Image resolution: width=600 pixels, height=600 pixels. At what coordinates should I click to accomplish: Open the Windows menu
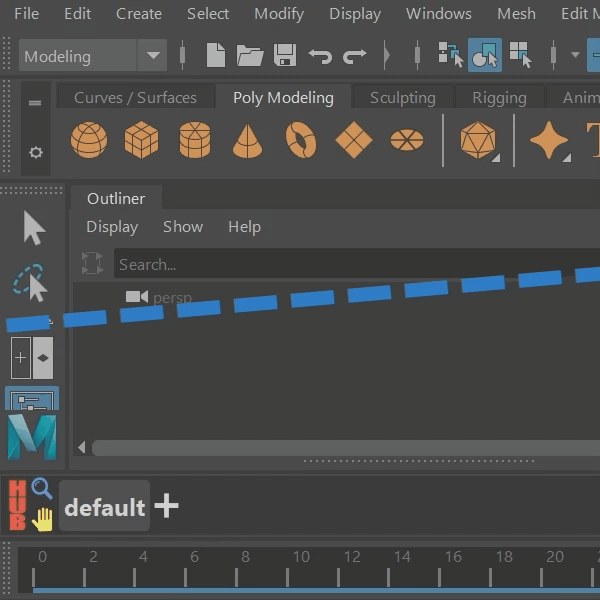pyautogui.click(x=439, y=14)
